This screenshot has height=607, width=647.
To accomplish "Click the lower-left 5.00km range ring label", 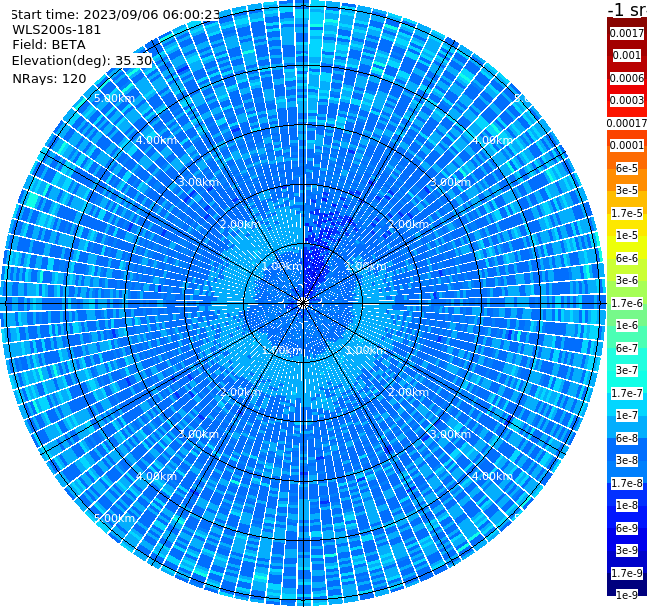I will pyautogui.click(x=114, y=518).
